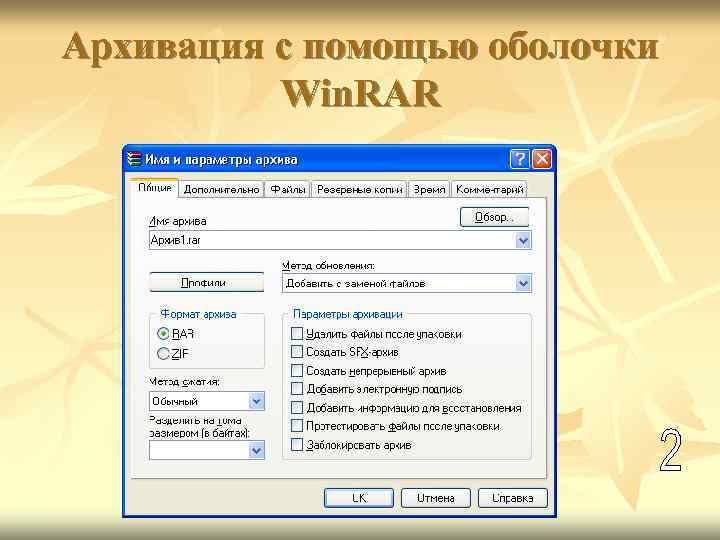Open the Комментарий tab
Image resolution: width=720 pixels, height=540 pixels.
[x=489, y=189]
